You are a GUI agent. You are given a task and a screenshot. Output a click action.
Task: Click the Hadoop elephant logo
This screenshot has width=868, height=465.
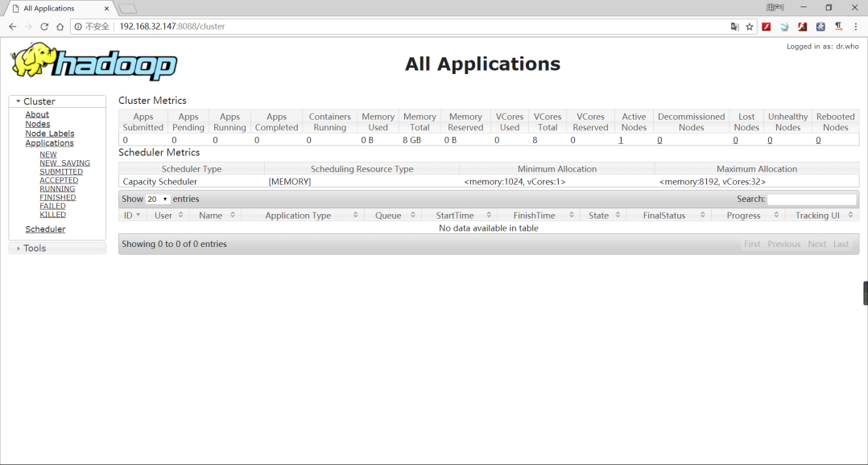(93, 62)
